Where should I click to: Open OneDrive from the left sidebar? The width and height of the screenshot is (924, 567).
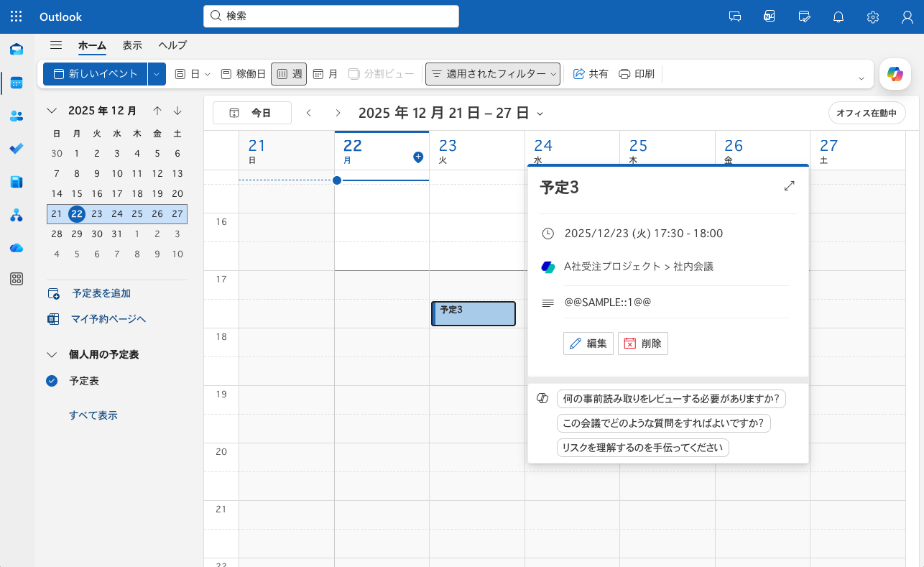17,248
